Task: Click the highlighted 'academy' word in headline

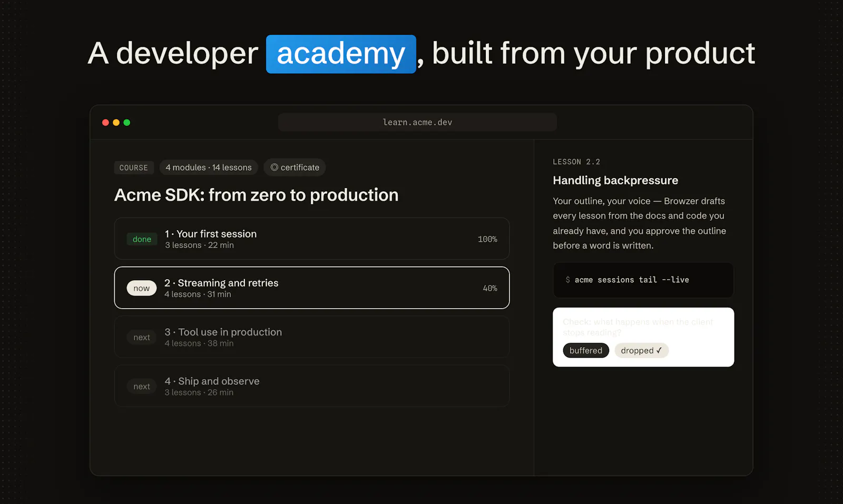Action: click(341, 54)
